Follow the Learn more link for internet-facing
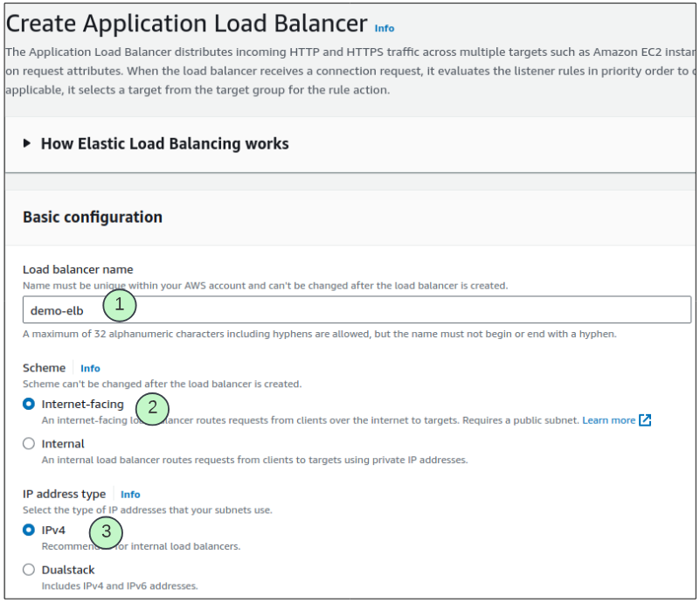Image resolution: width=700 pixels, height=603 pixels. 608,420
